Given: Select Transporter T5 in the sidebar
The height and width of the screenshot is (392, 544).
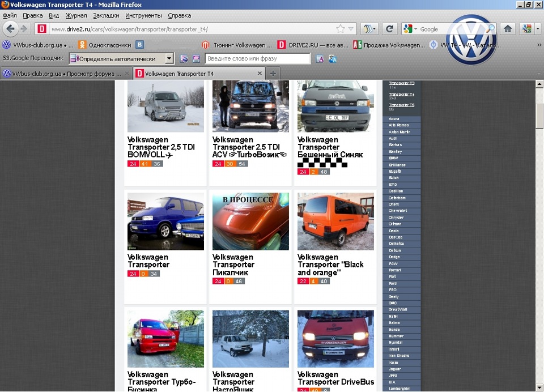Looking at the screenshot, I should [x=401, y=105].
